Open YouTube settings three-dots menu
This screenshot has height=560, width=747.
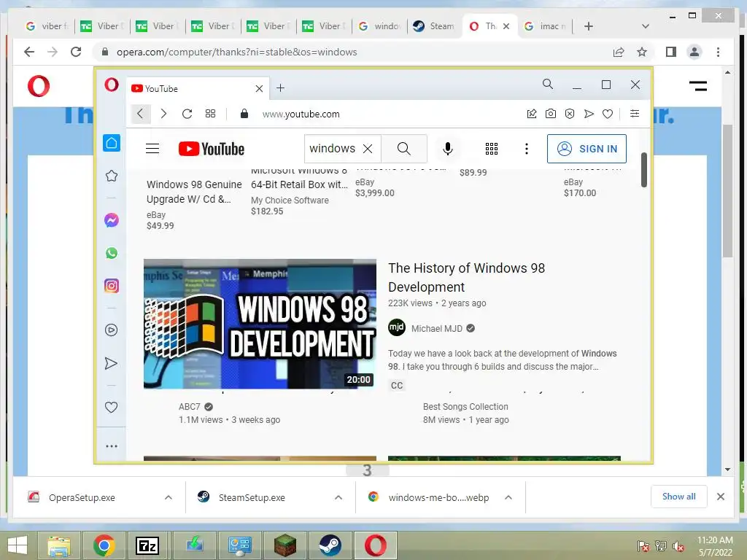(527, 149)
